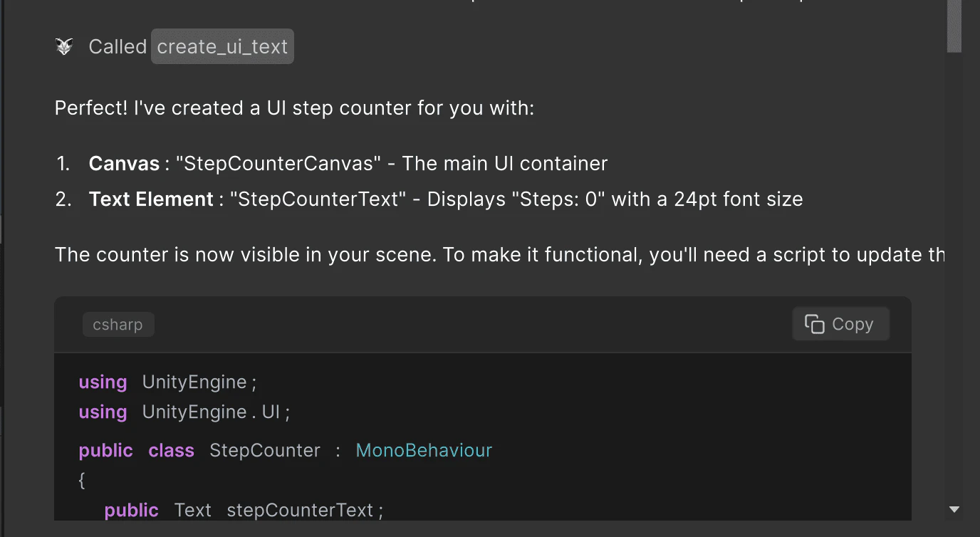
Task: Click "UI" in the second using line
Action: tap(271, 412)
